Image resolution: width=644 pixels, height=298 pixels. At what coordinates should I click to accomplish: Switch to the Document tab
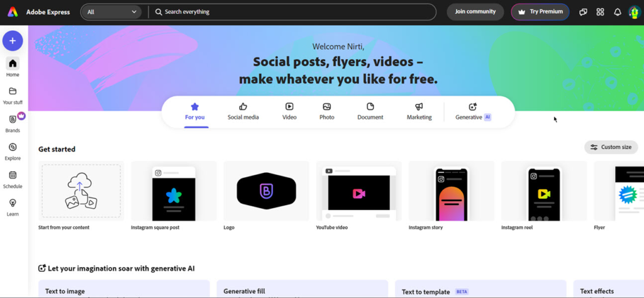click(370, 112)
